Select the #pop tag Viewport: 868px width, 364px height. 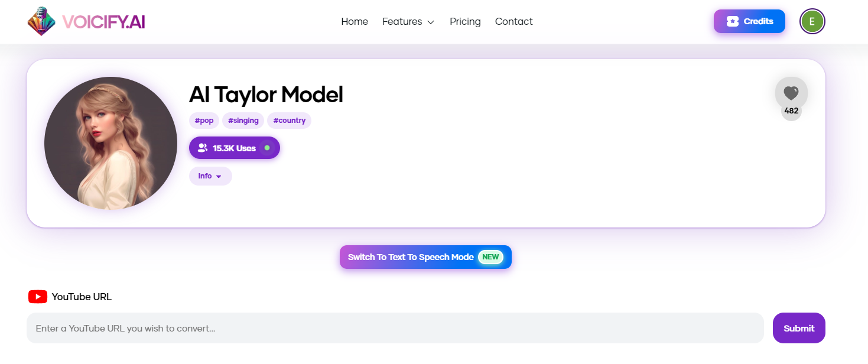[204, 121]
